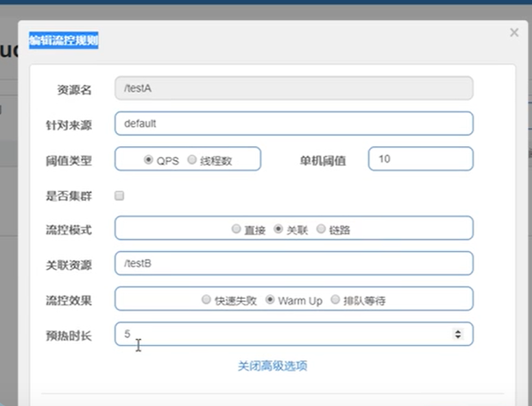This screenshot has height=406, width=532.
Task: Select 排队等待 flow control effect
Action: pyautogui.click(x=335, y=300)
